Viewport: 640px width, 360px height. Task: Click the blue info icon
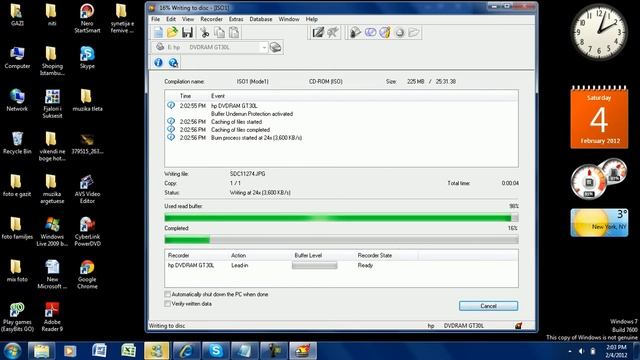[x=158, y=62]
